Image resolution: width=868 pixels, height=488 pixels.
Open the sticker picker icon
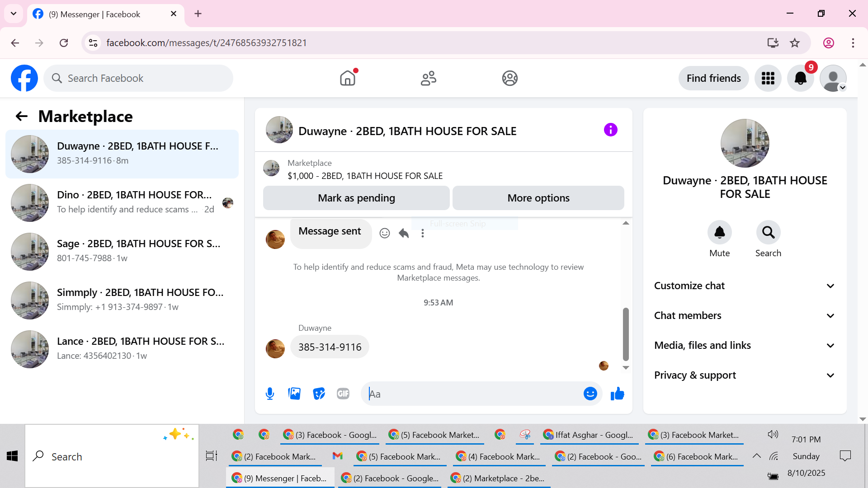pos(319,394)
